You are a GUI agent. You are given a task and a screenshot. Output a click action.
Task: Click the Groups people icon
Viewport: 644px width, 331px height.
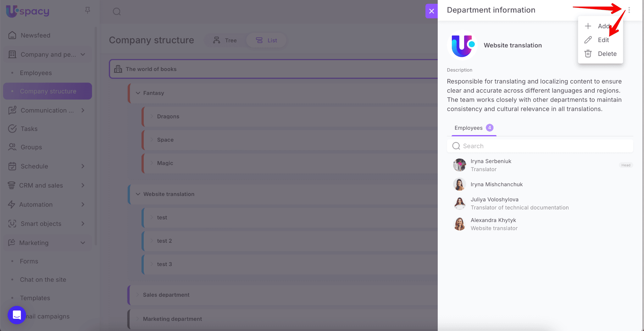pos(12,147)
